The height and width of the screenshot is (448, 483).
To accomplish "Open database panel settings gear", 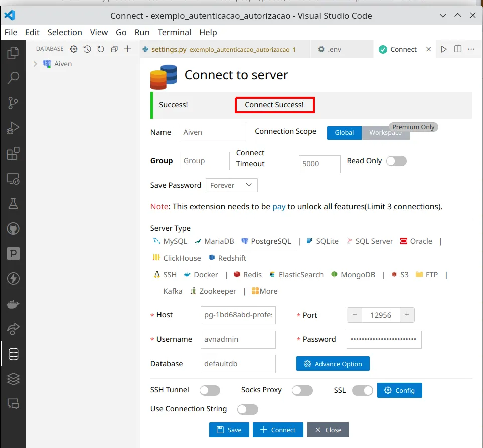I will click(74, 49).
